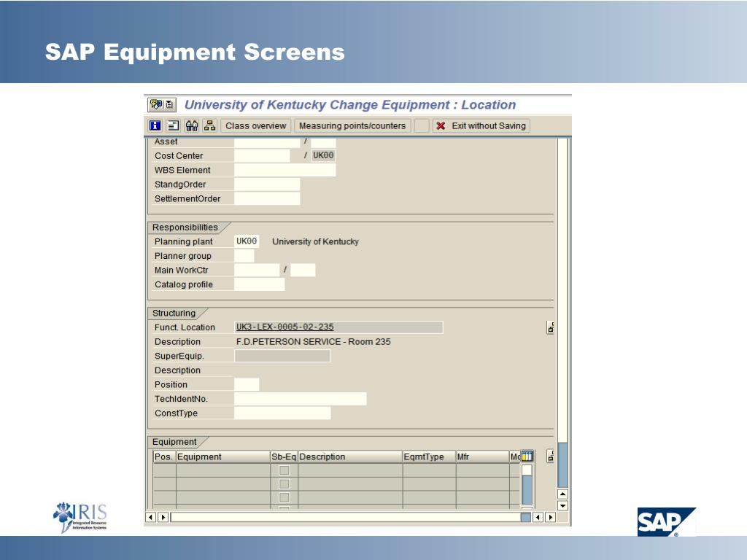Image resolution: width=747 pixels, height=560 pixels.
Task: Click the F.D.PETERSON SERVICE - Room 235 description
Action: (314, 341)
